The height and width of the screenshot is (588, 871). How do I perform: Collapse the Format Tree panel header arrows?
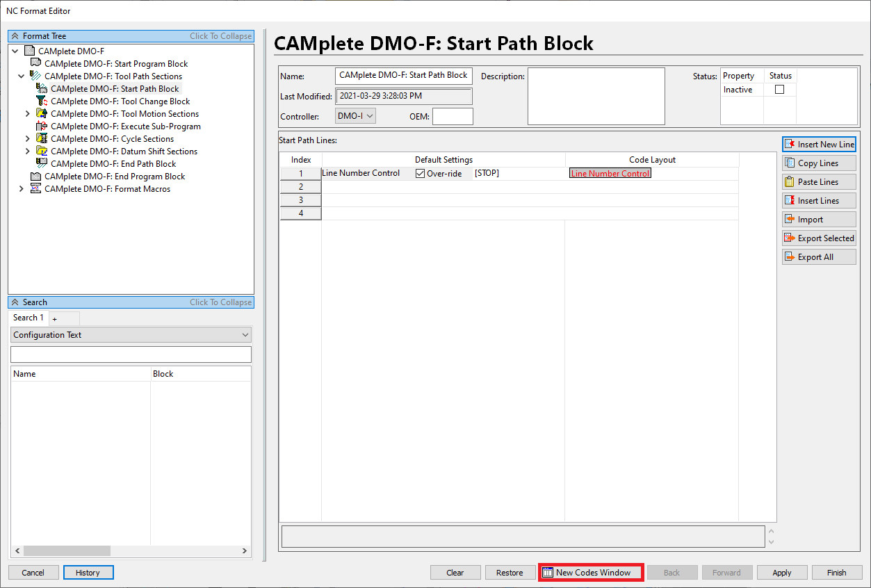coord(15,36)
